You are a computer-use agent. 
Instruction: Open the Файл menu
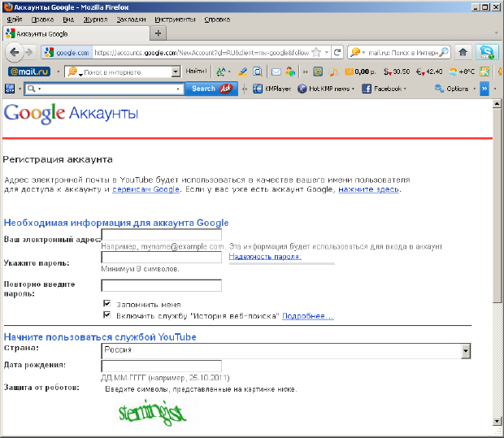15,20
